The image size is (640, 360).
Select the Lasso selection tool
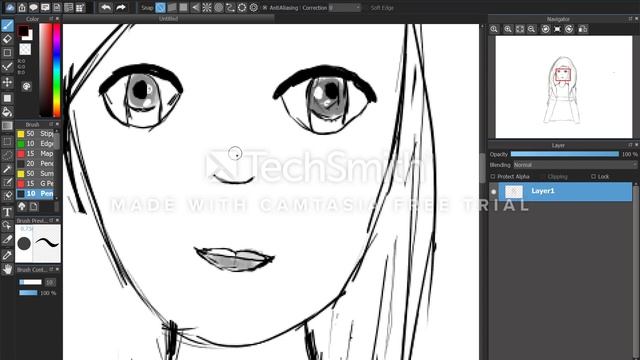click(x=7, y=155)
